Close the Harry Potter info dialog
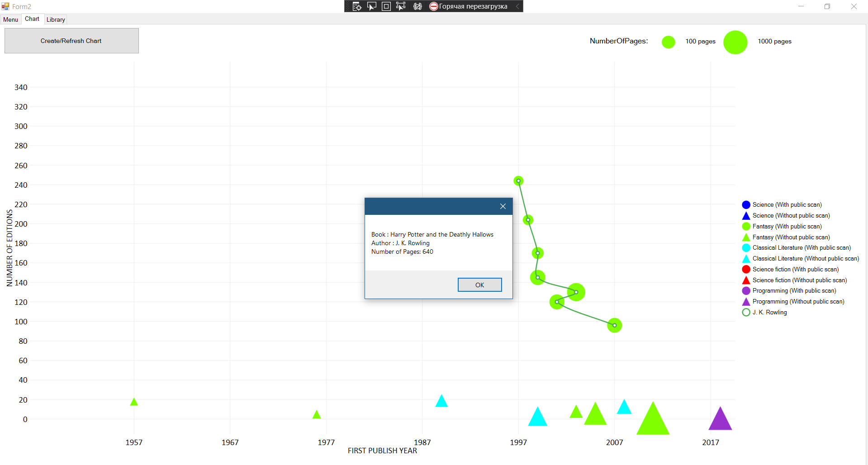The height and width of the screenshot is (465, 868). click(x=502, y=206)
